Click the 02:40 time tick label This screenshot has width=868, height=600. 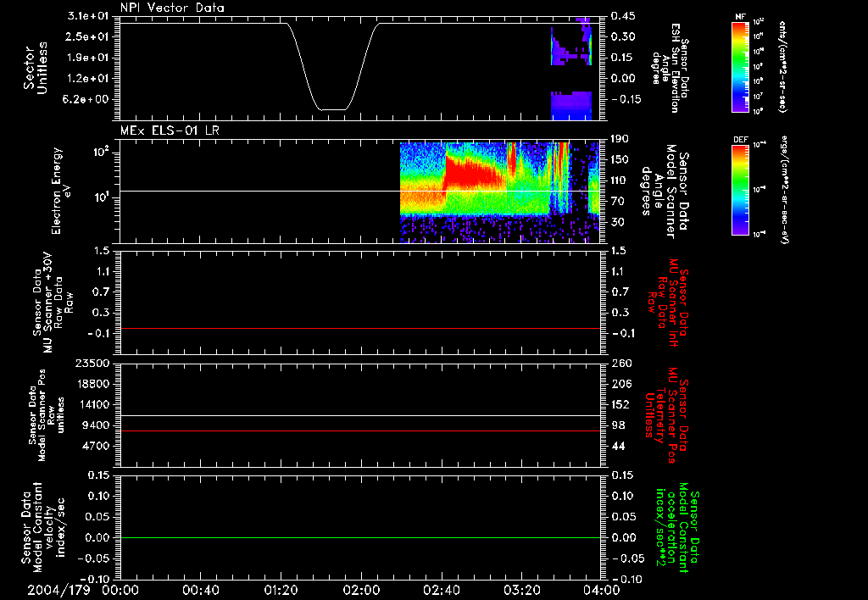(441, 590)
